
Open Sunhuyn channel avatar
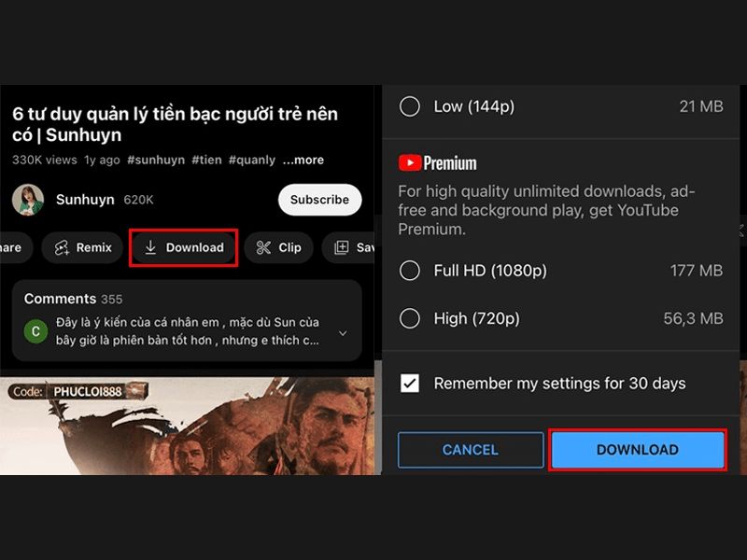28,200
